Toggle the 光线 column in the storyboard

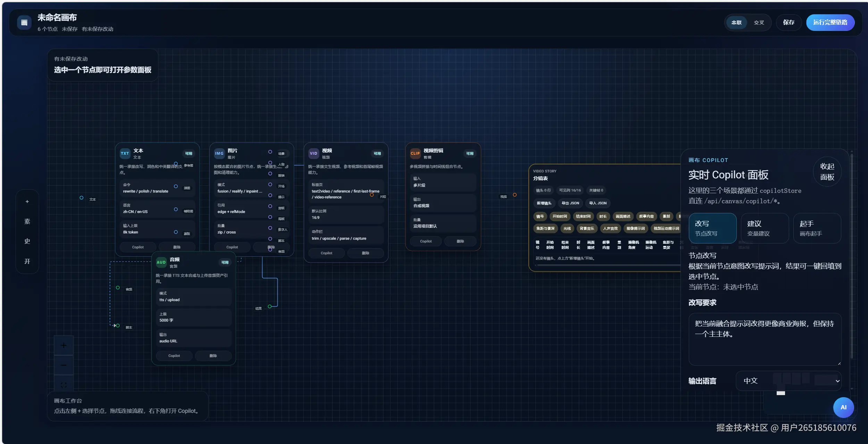click(x=567, y=228)
